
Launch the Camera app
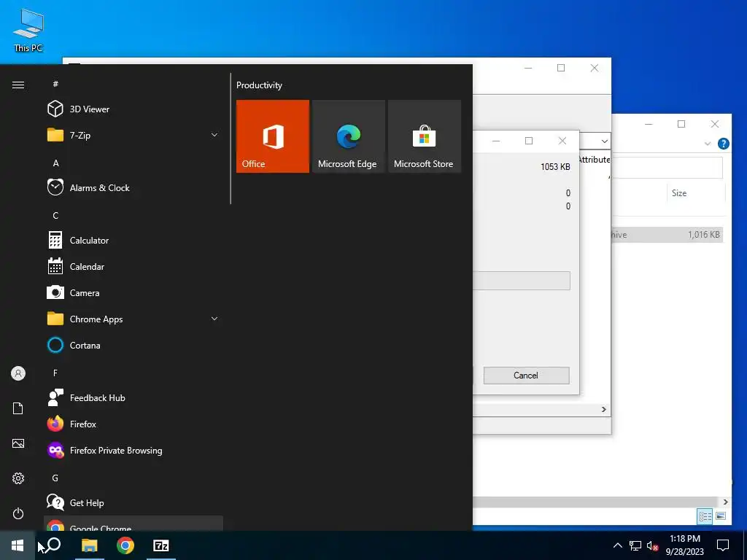click(133, 293)
